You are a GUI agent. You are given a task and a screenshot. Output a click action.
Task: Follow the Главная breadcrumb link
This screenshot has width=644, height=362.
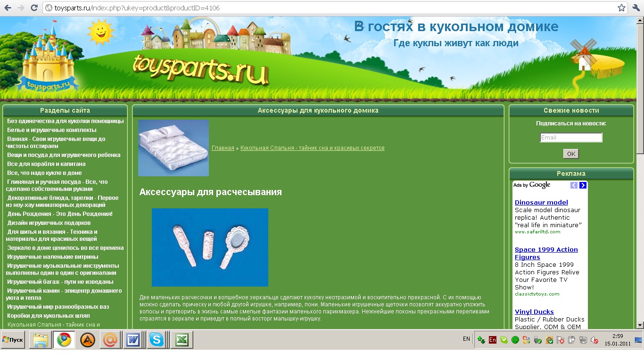click(x=223, y=148)
